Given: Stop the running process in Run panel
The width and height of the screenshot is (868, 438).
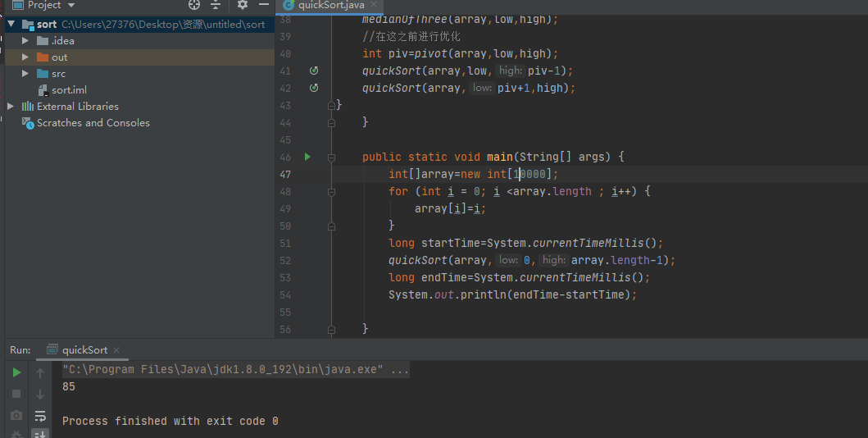Looking at the screenshot, I should pyautogui.click(x=16, y=394).
